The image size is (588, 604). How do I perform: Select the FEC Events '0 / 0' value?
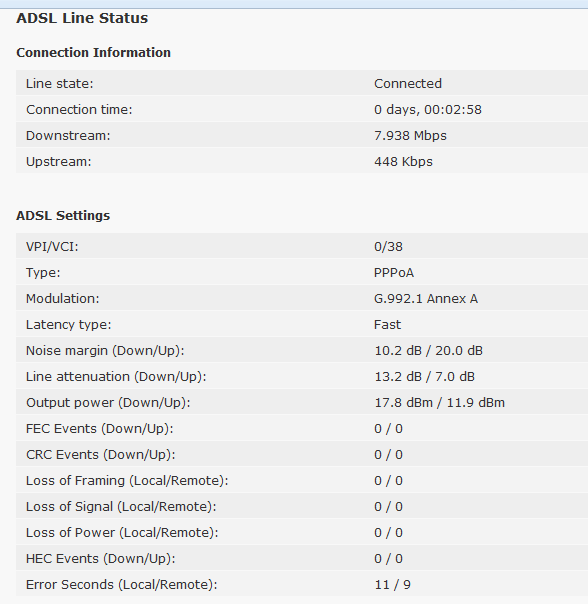point(388,429)
